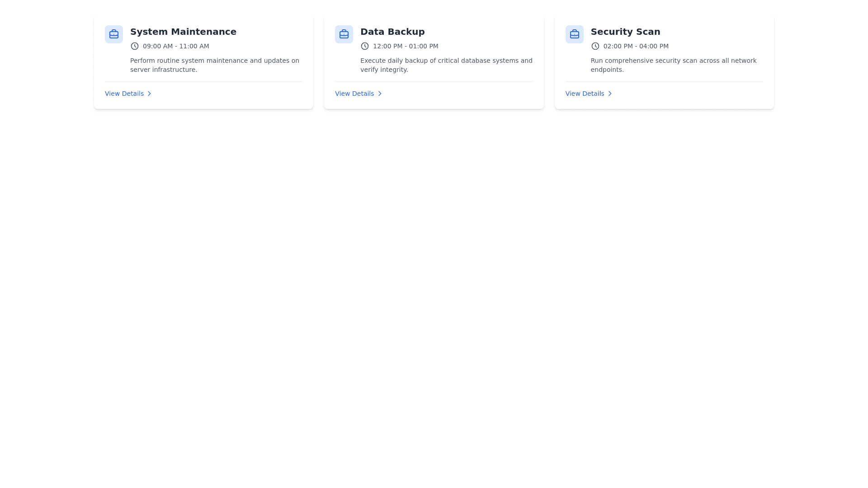Click clock icon beside 09:00 AM time

click(134, 46)
